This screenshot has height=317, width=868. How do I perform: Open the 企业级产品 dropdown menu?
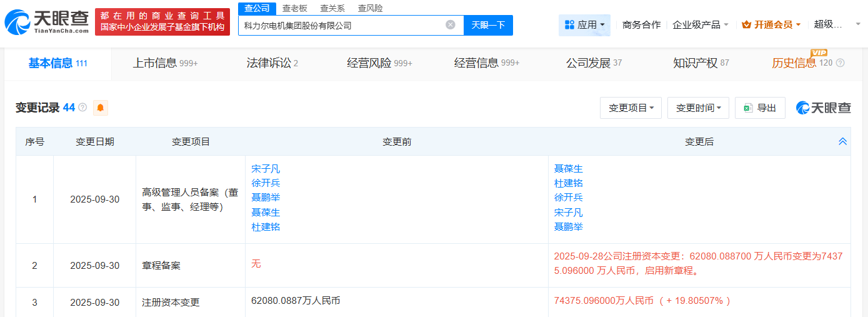click(x=700, y=25)
